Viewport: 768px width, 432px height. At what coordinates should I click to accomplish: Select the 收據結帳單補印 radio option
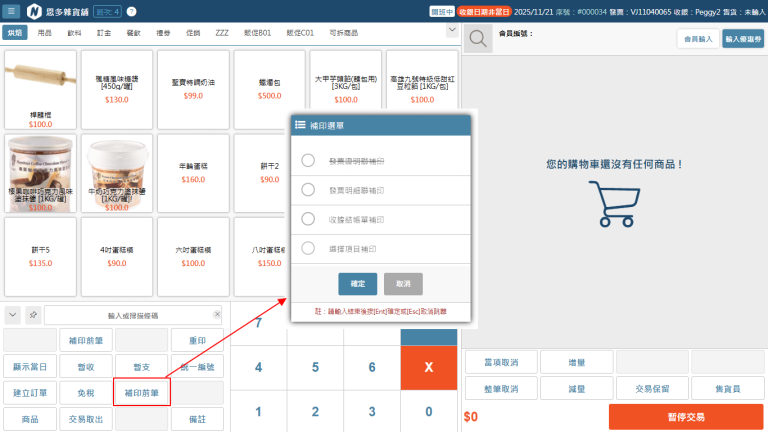[x=308, y=219]
